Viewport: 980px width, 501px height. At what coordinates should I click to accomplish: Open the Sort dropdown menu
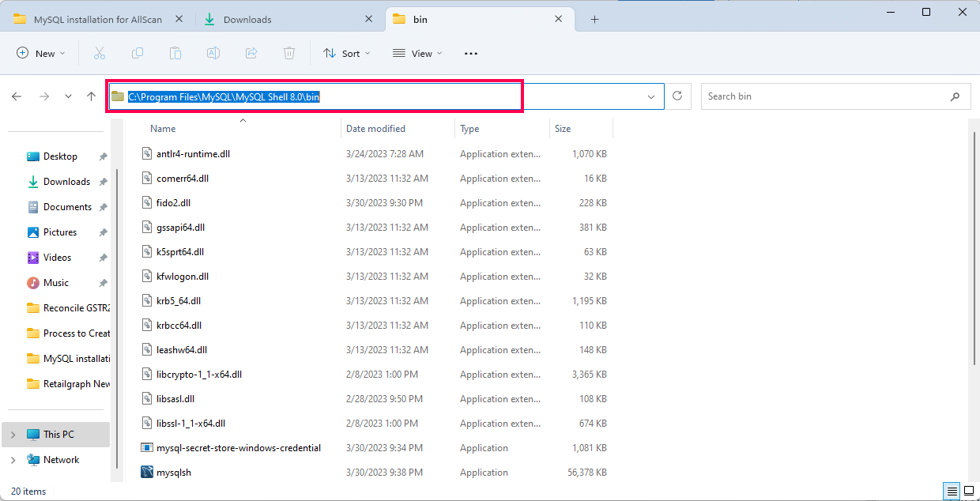point(346,54)
